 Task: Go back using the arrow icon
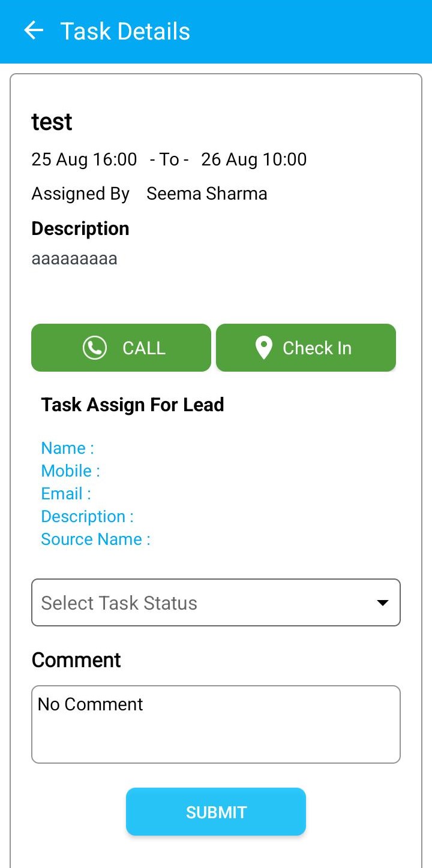pos(34,31)
